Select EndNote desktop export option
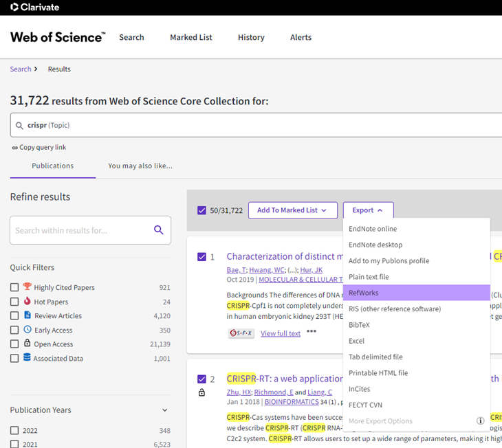502x448 pixels. coord(417,245)
